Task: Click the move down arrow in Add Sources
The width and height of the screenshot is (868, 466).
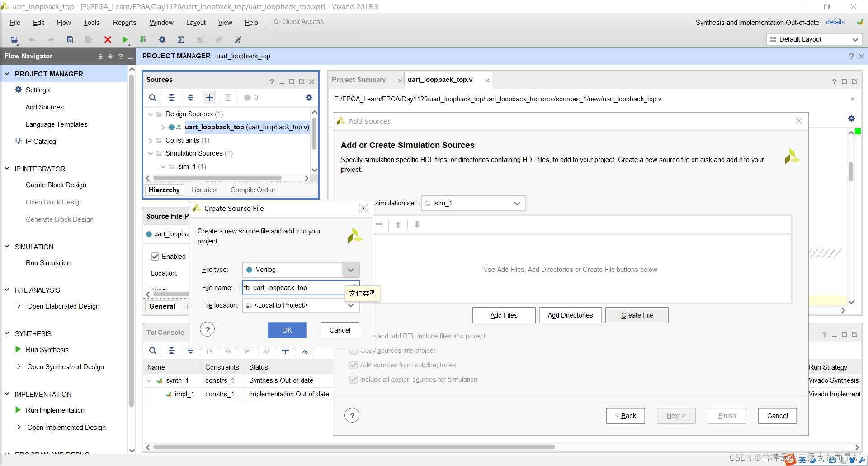Action: [417, 225]
